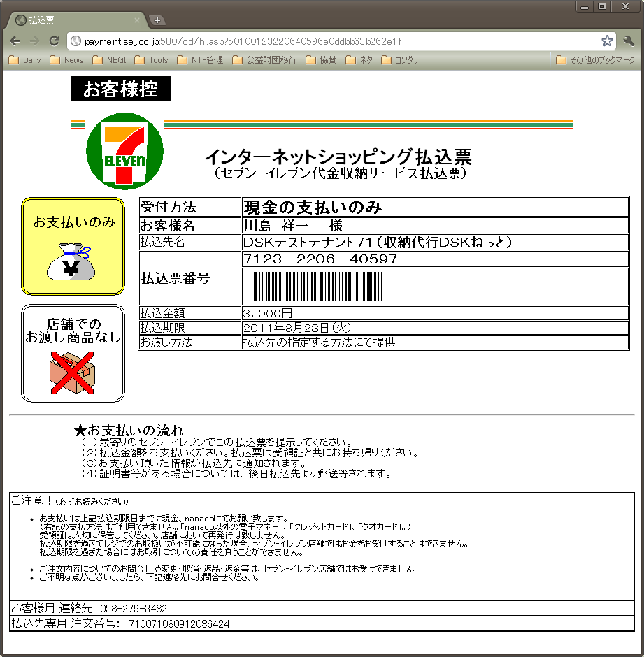This screenshot has width=644, height=657.
Task: Open a new tab with the plus button
Action: [157, 20]
